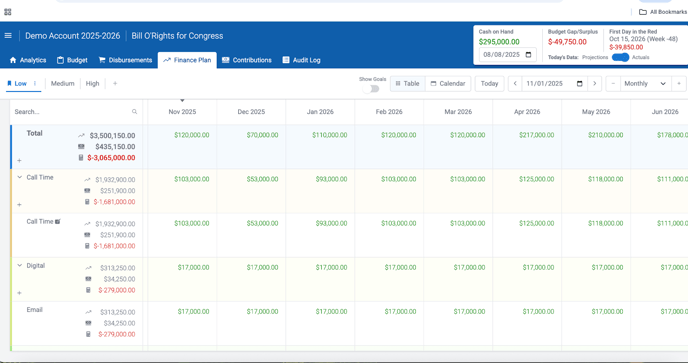Image resolution: width=688 pixels, height=363 pixels.
Task: Open the Analytics tab
Action: [x=28, y=60]
